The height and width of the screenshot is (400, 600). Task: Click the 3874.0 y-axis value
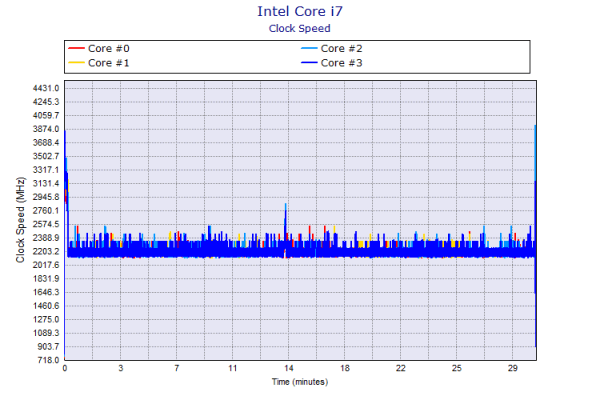(x=46, y=129)
